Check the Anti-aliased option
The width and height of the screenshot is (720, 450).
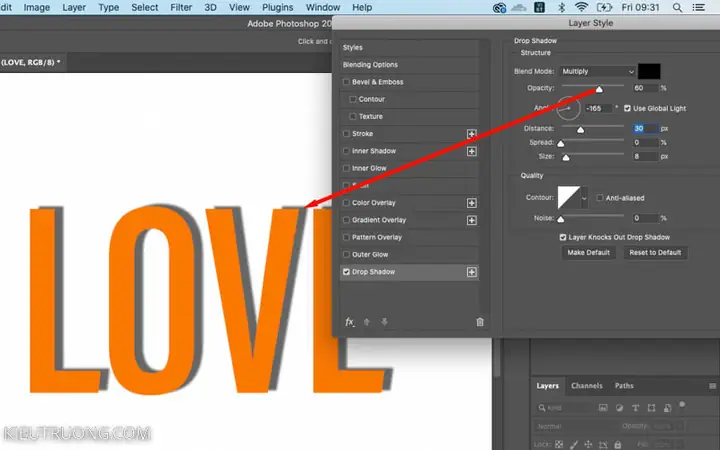[x=600, y=198]
